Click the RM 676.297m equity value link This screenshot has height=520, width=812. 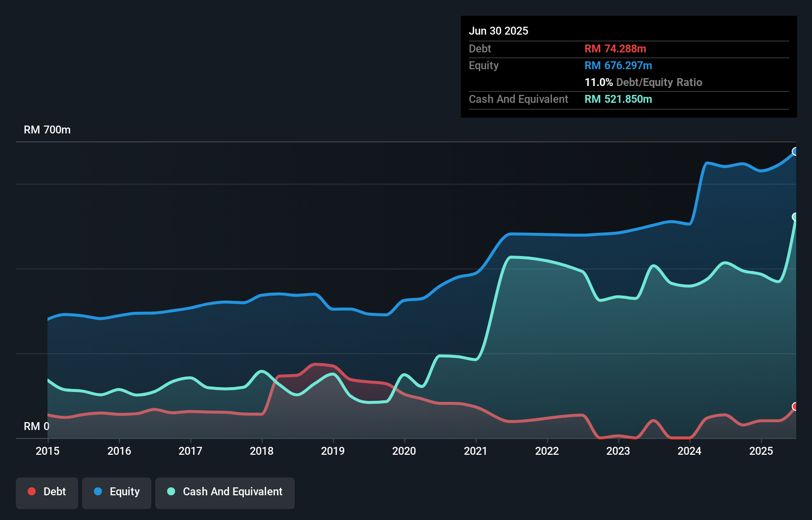click(618, 65)
